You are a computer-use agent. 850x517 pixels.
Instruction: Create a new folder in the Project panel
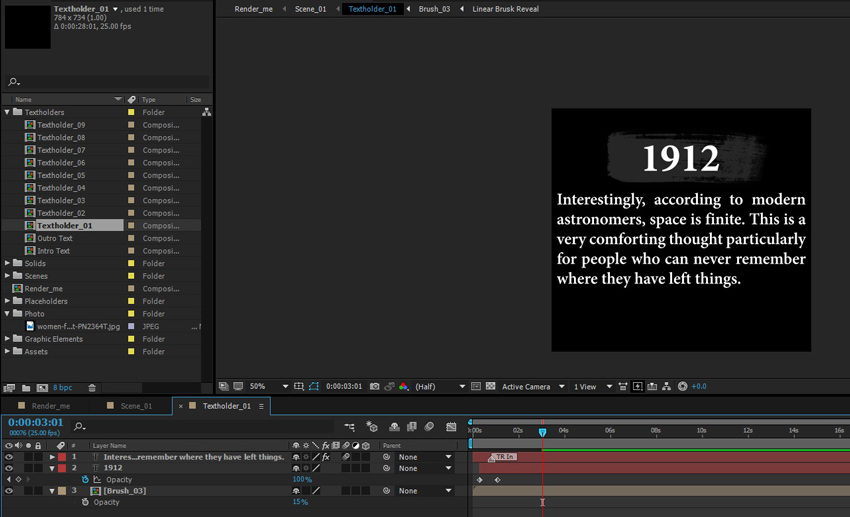coord(26,387)
